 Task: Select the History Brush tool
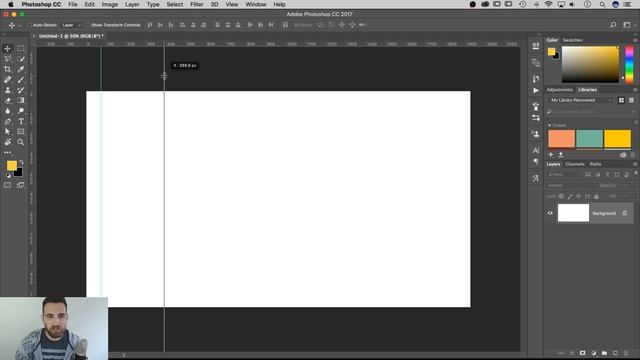(x=20, y=90)
